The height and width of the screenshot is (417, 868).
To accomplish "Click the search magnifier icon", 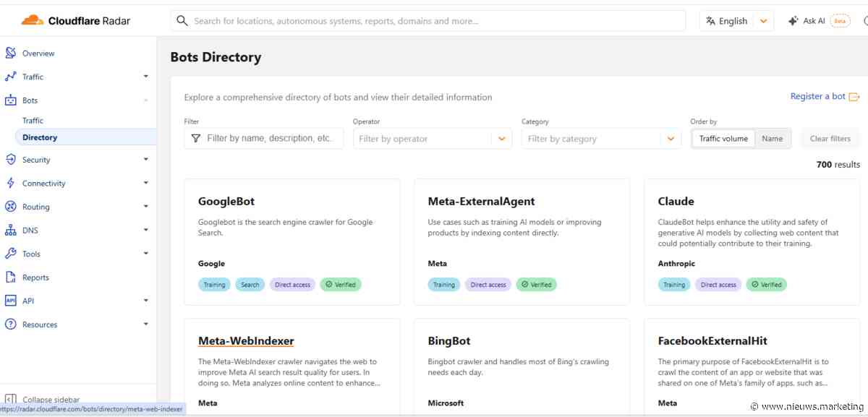I will [x=182, y=21].
